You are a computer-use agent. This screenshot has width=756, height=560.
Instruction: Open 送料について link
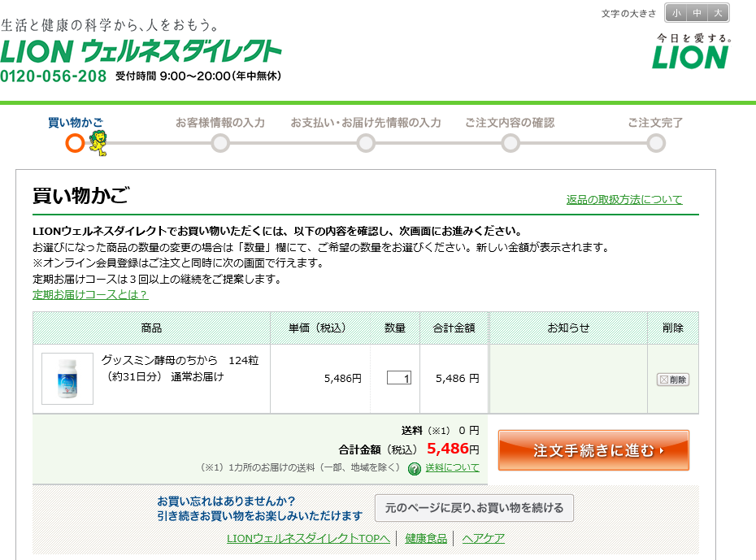click(x=452, y=467)
